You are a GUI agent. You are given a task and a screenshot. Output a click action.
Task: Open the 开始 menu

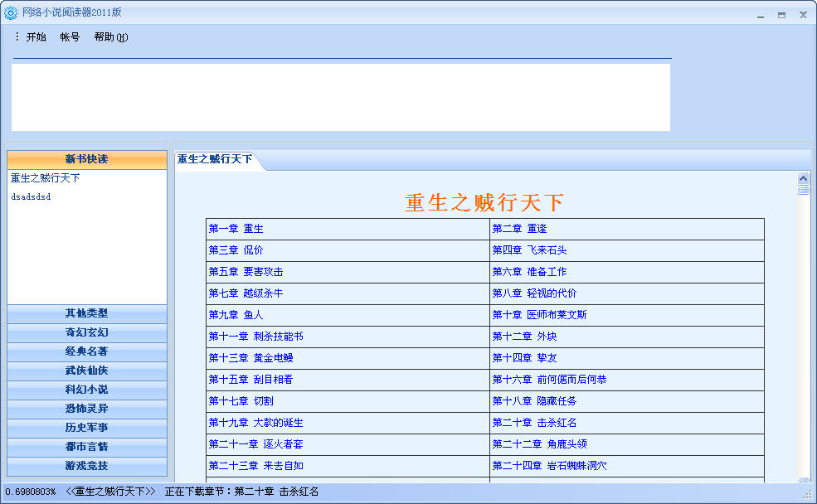[36, 37]
